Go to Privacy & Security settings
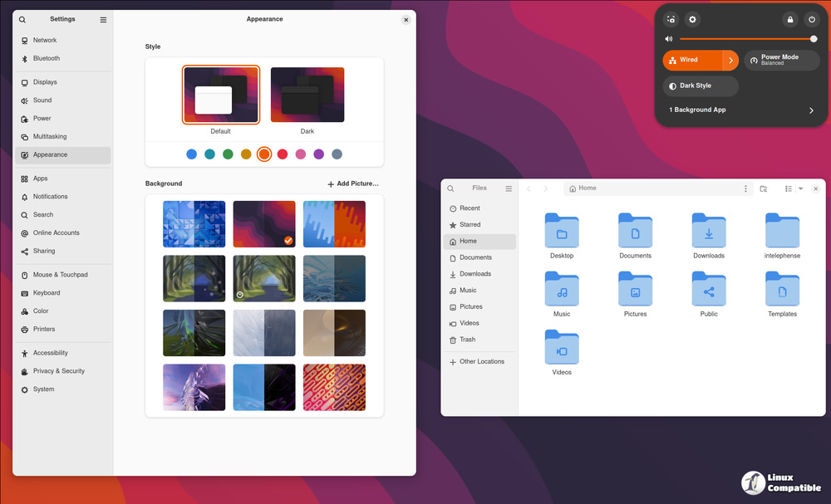 58,371
